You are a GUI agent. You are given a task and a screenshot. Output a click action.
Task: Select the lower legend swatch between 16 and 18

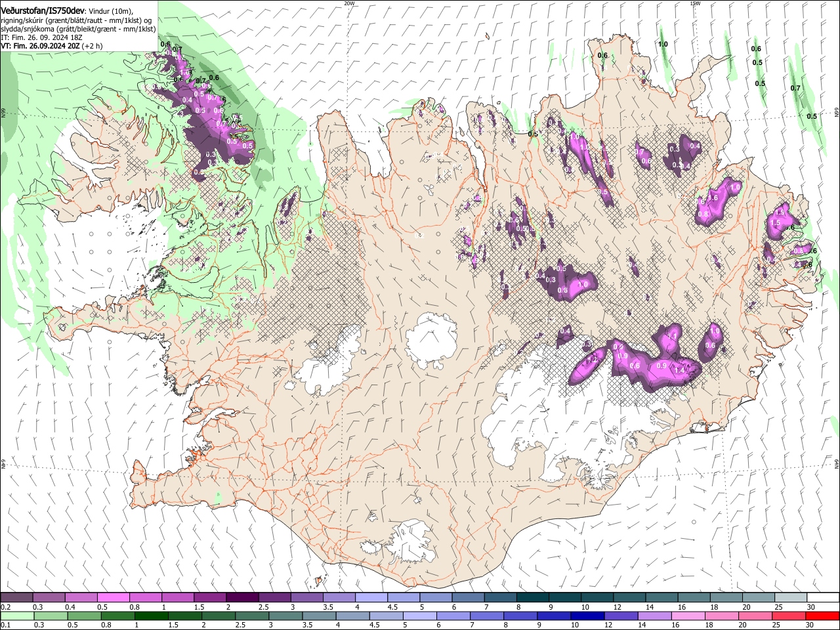tap(687, 616)
